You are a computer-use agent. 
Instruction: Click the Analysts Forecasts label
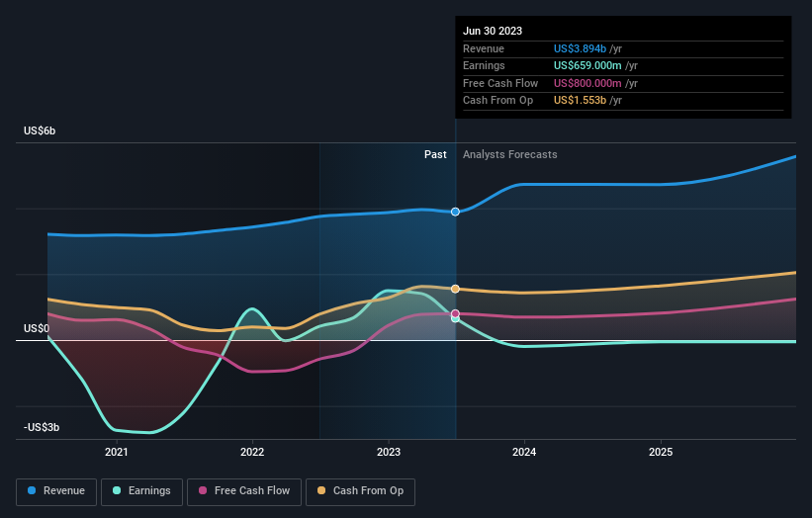click(510, 155)
